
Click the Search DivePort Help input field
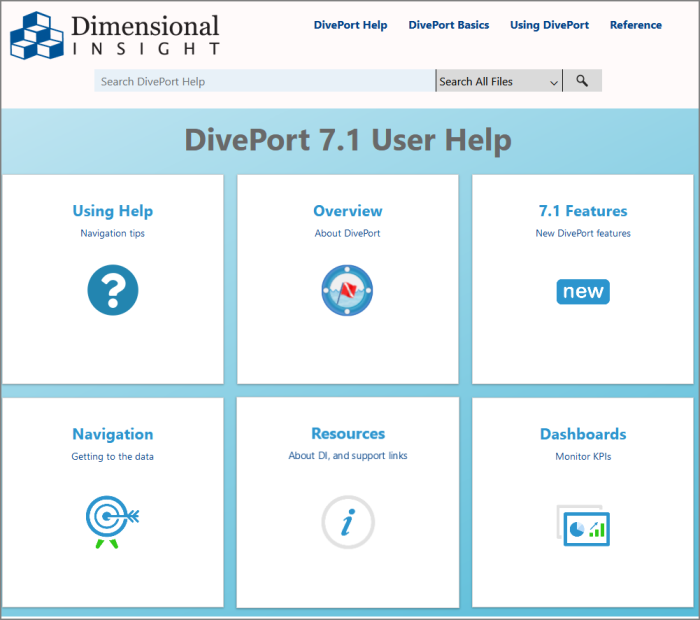pyautogui.click(x=265, y=81)
